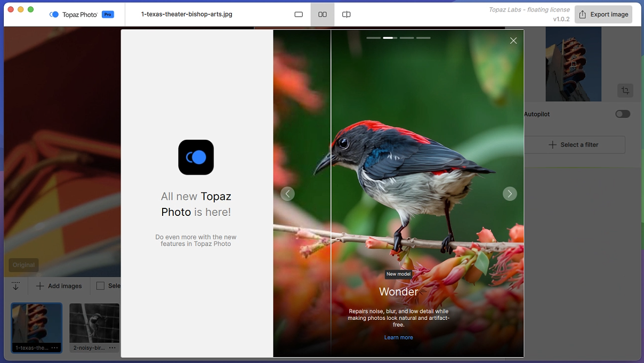Click Add images button

59,286
